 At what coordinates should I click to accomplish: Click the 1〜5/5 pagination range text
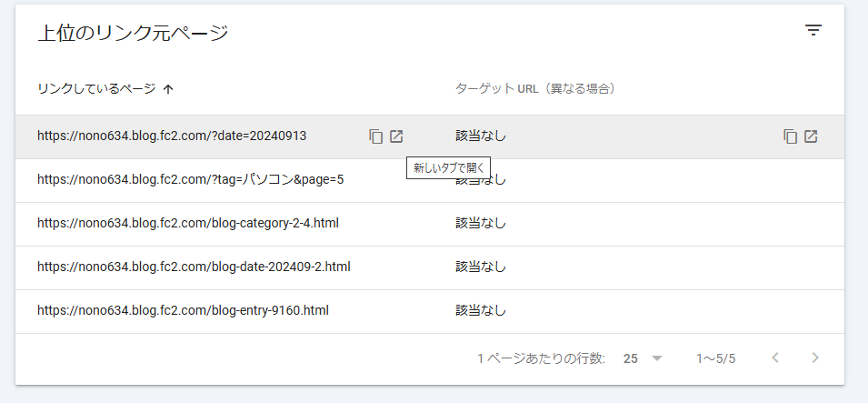click(716, 358)
